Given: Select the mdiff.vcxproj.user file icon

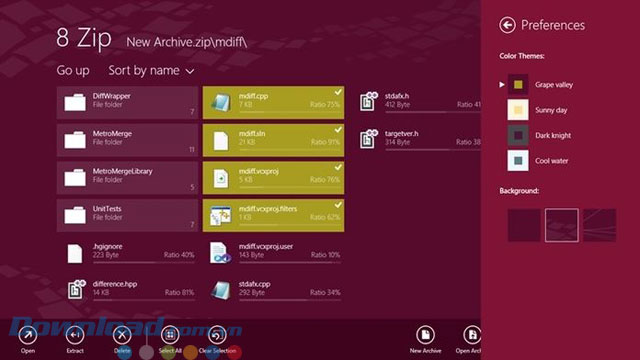Looking at the screenshot, I should tap(220, 253).
